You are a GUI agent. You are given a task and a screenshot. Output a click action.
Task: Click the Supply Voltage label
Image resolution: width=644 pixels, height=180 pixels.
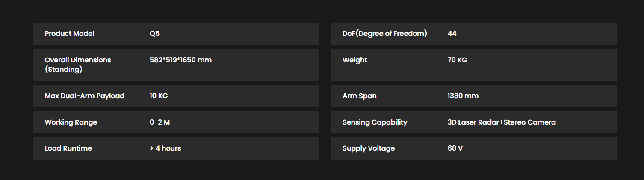tap(368, 148)
